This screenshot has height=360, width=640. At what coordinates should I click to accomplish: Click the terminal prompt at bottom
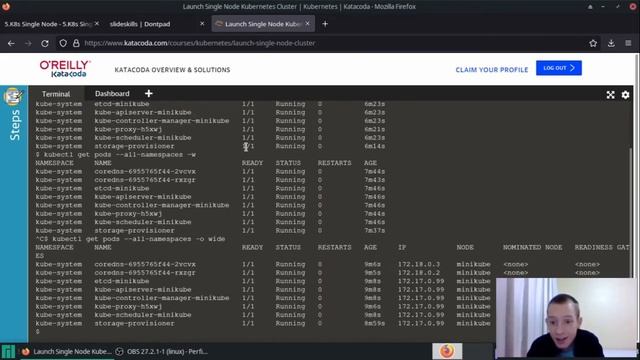(38, 332)
